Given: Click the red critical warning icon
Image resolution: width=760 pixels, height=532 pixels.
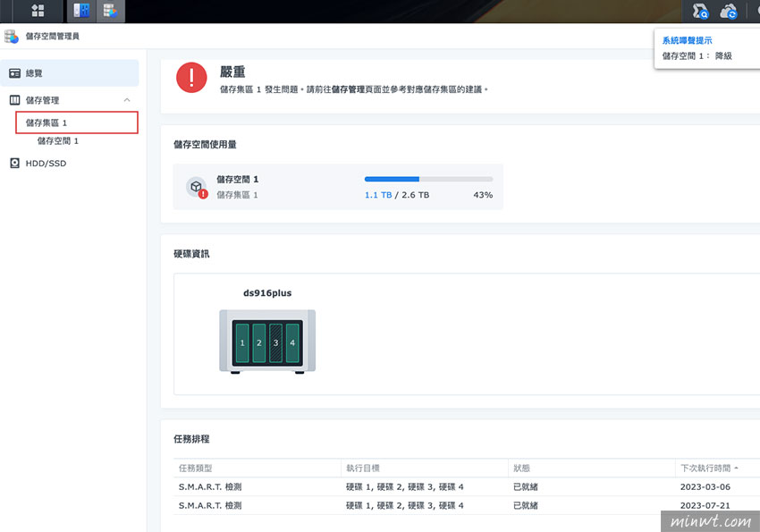Looking at the screenshot, I should [x=191, y=78].
